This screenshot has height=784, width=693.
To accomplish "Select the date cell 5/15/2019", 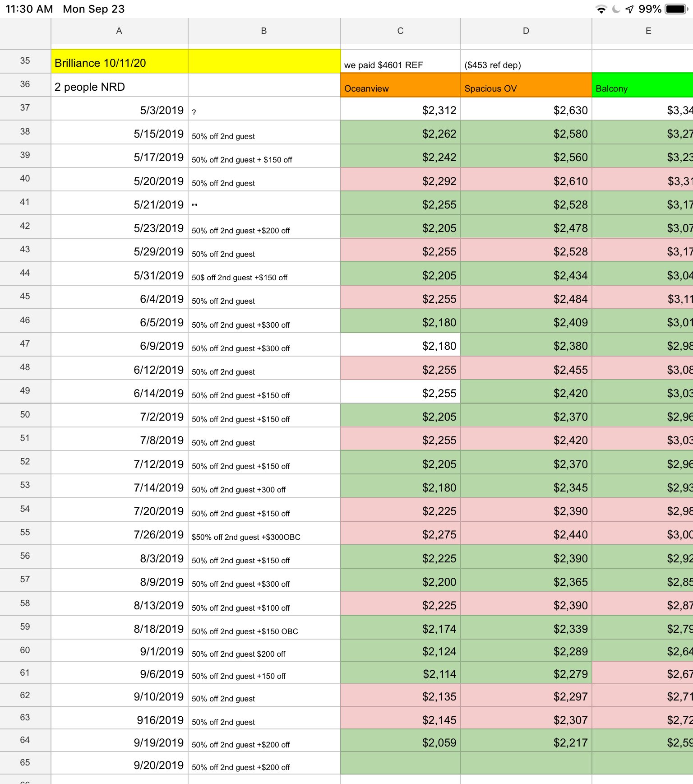I will [x=120, y=132].
